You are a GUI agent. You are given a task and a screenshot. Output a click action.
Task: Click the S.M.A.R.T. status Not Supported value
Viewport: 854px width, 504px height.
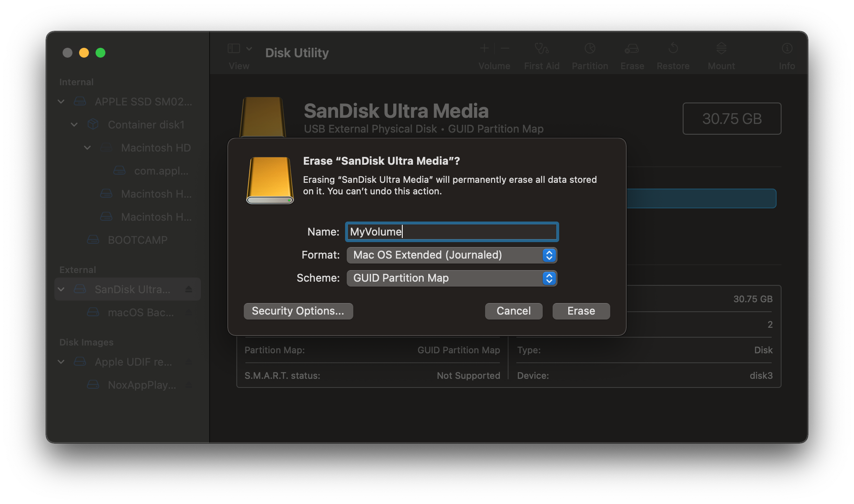pos(468,376)
